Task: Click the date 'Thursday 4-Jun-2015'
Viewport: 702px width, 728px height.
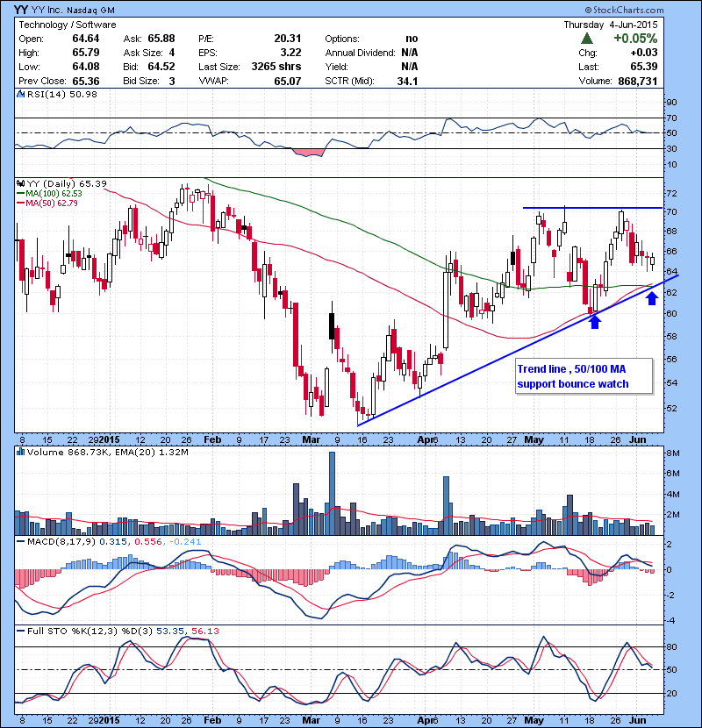Action: click(x=611, y=25)
